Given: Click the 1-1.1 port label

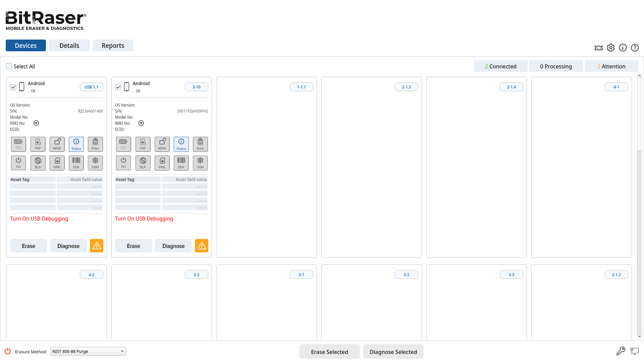Looking at the screenshot, I should click(x=302, y=87).
